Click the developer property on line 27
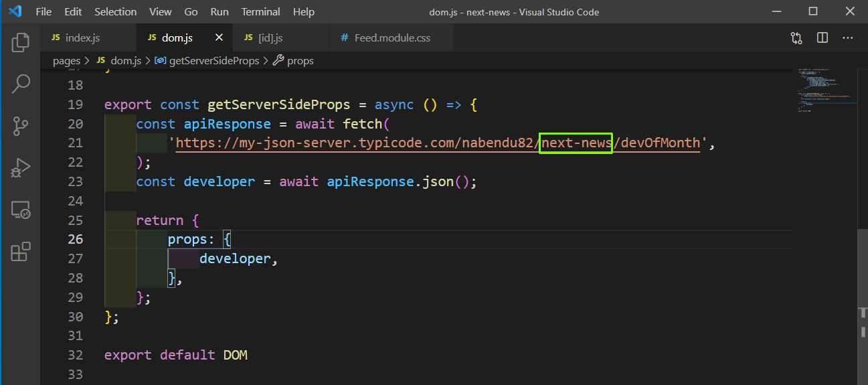Screen dimensions: 868x385 235,259
